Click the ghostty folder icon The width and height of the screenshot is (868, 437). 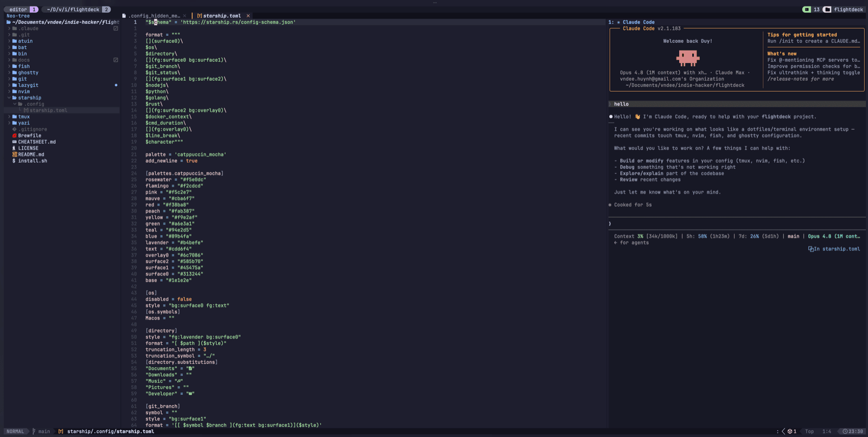pyautogui.click(x=15, y=73)
